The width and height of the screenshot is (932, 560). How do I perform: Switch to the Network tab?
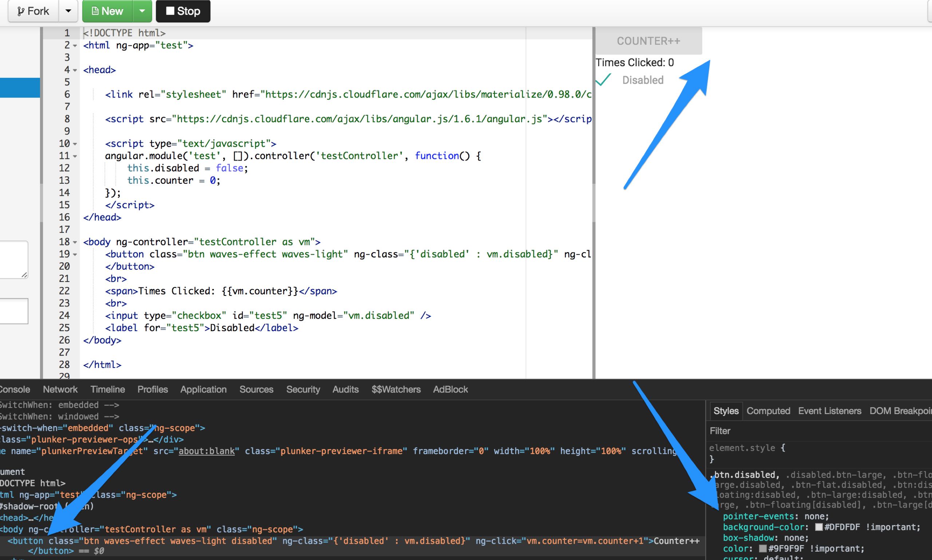click(60, 389)
